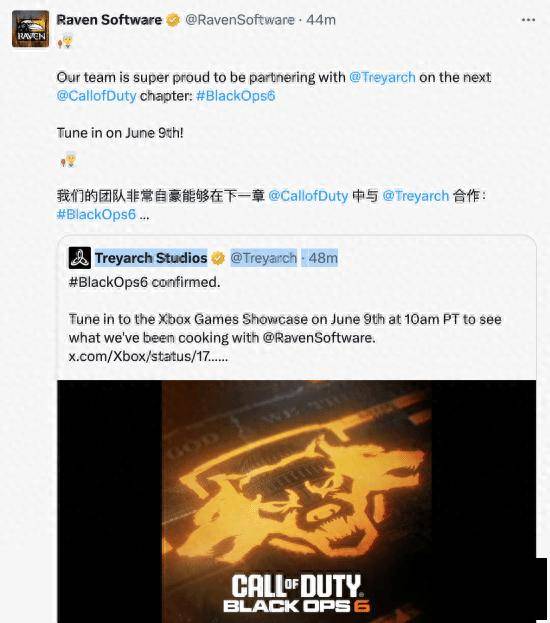The image size is (550, 623).
Task: Open @Treyarch mention in English text
Action: click(382, 77)
